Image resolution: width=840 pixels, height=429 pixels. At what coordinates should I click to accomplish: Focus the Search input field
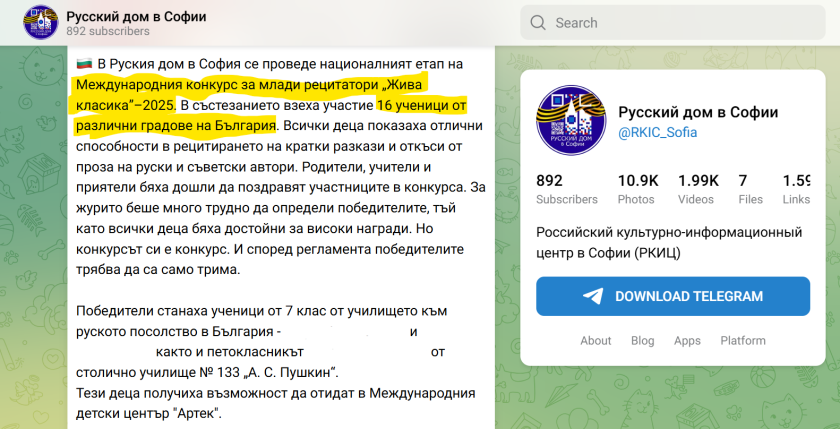(670, 23)
